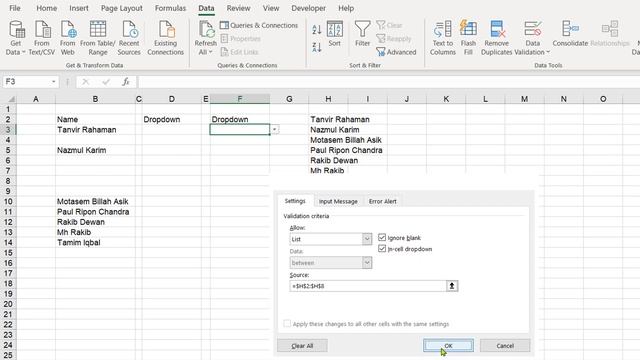The width and height of the screenshot is (640, 360).
Task: Open Existing Connections icon
Action: click(166, 30)
